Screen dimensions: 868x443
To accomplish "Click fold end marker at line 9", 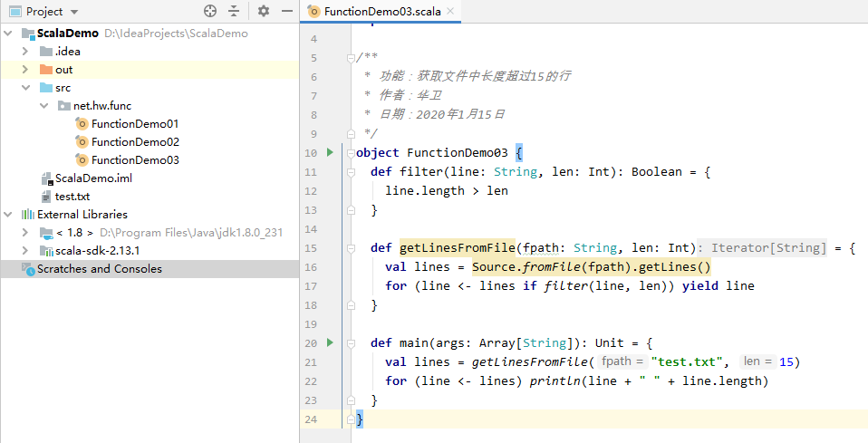I will click(x=351, y=133).
